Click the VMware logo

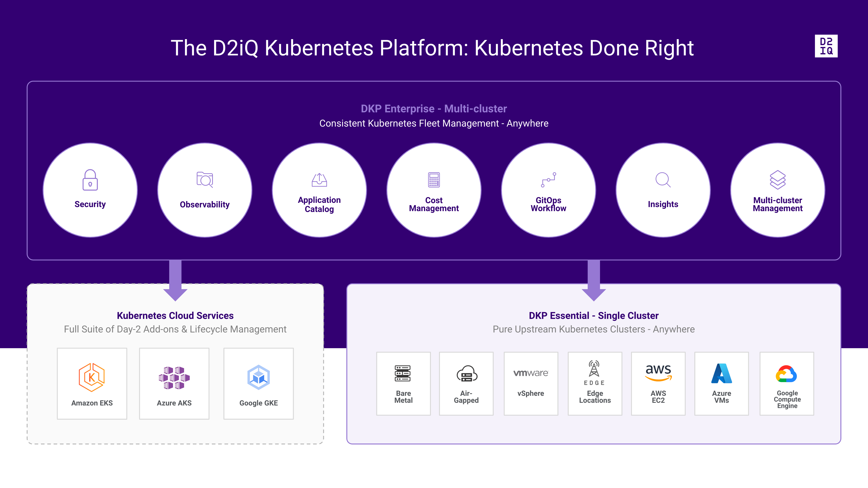click(x=531, y=373)
